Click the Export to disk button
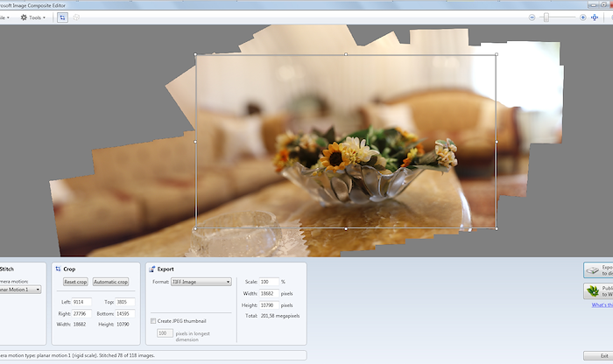Image resolution: width=613 pixels, height=364 pixels. (x=598, y=270)
